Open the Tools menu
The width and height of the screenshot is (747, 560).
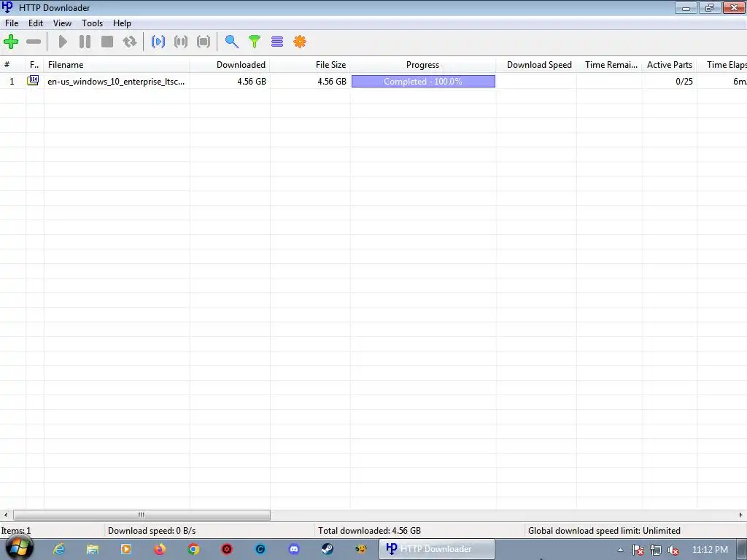(92, 23)
